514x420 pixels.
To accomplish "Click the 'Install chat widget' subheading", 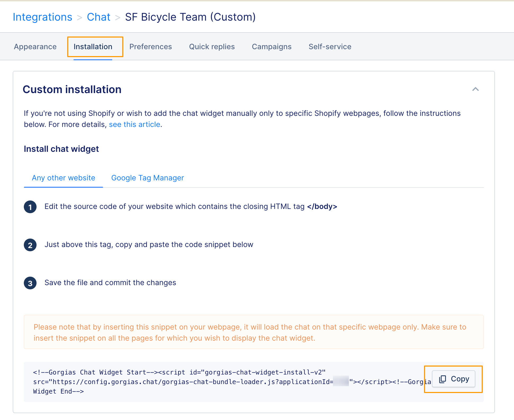I will 61,149.
